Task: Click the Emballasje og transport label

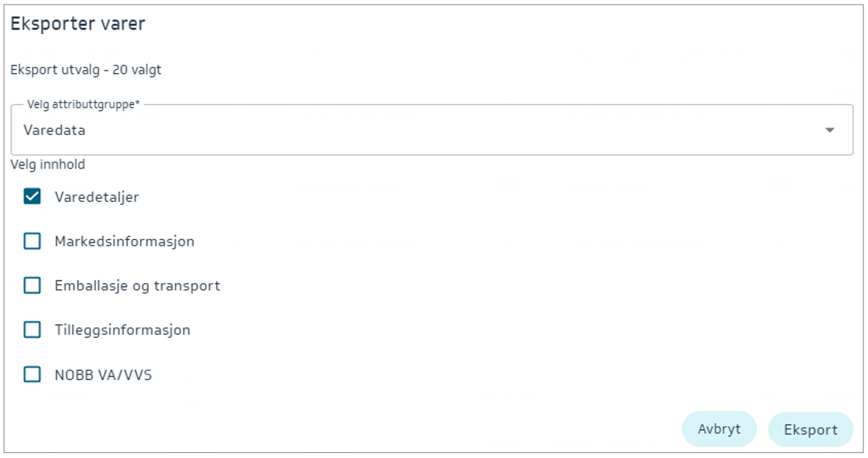Action: (x=137, y=285)
